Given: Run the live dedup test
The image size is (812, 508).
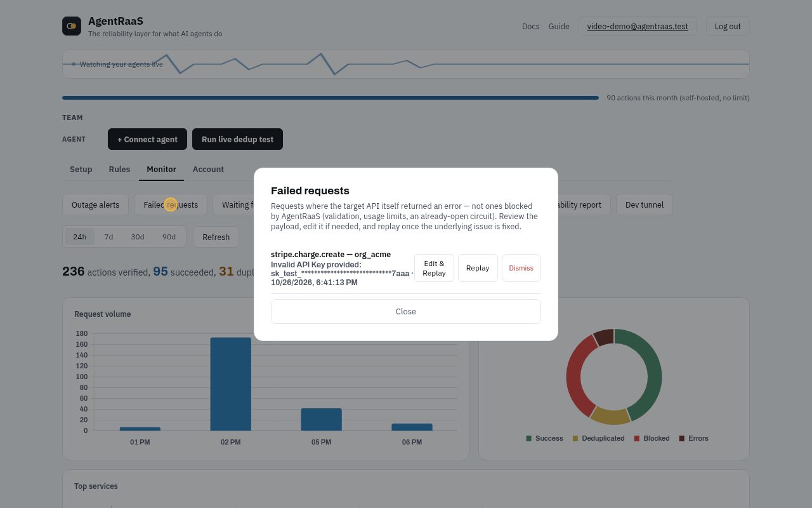Looking at the screenshot, I should click(237, 140).
